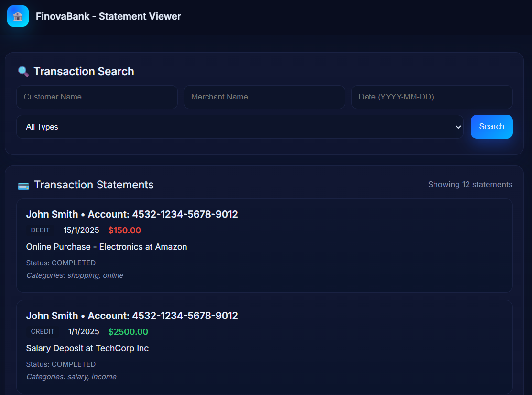Select the Date (YYYY-MM-DD) field
532x395 pixels.
[432, 97]
